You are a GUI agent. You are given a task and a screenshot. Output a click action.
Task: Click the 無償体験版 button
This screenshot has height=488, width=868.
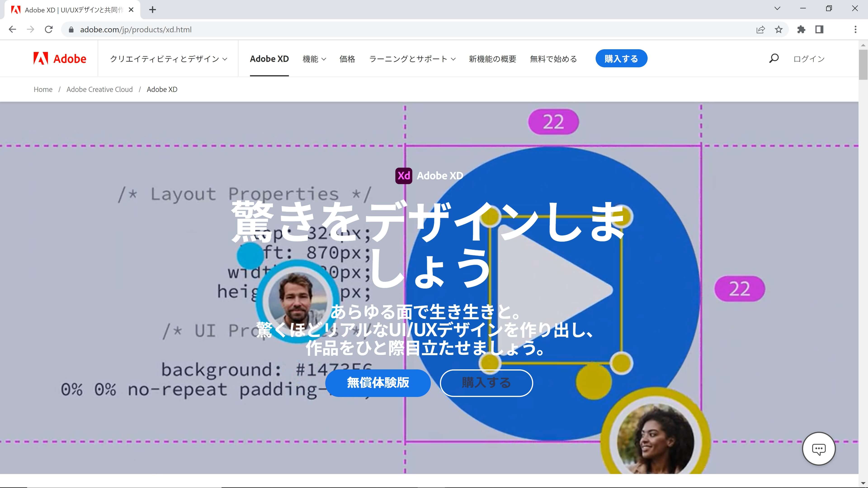[378, 383]
